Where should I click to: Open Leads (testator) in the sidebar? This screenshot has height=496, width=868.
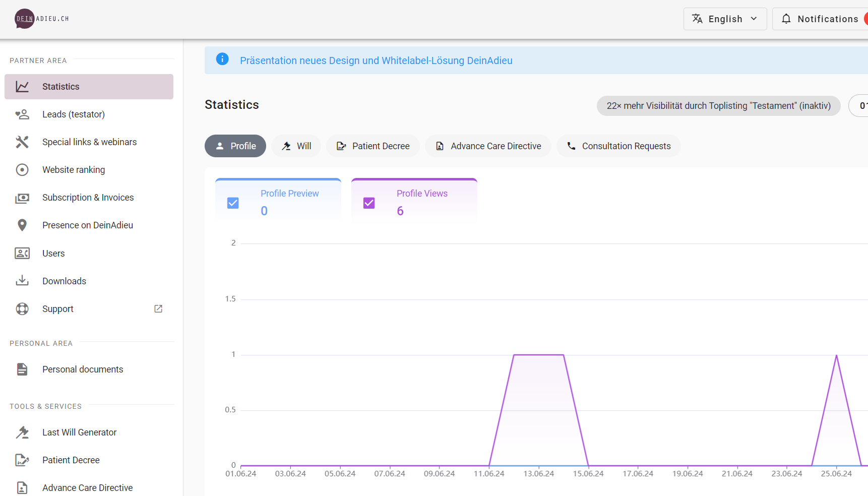pyautogui.click(x=74, y=114)
